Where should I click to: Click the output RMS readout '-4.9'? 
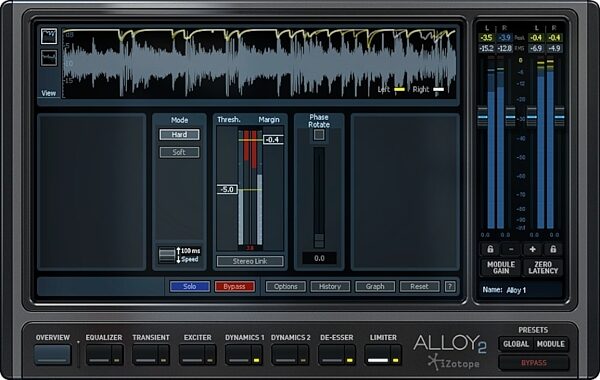pyautogui.click(x=554, y=48)
